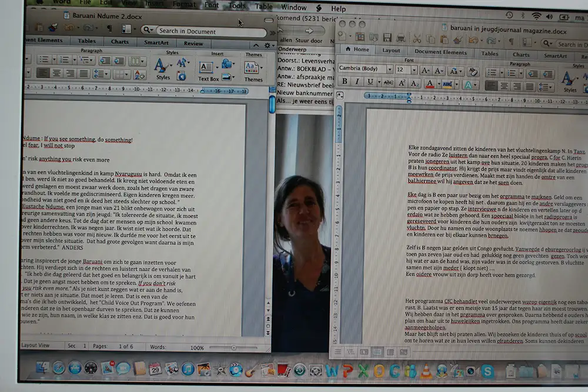Open Help menu in the menu bar

pyautogui.click(x=338, y=9)
